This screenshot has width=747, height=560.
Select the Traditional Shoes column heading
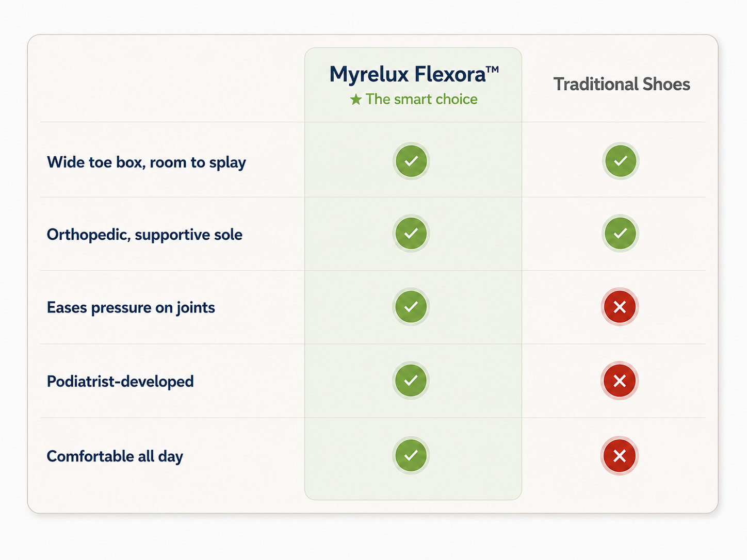tap(622, 84)
